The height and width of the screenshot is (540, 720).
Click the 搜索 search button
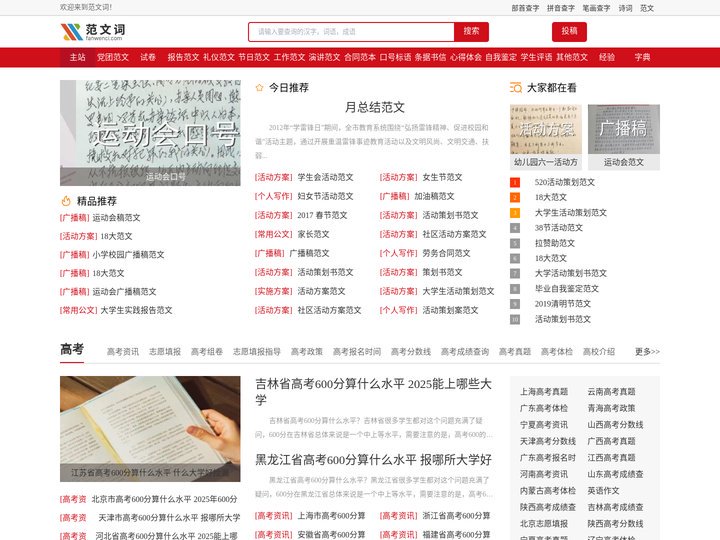(x=471, y=32)
